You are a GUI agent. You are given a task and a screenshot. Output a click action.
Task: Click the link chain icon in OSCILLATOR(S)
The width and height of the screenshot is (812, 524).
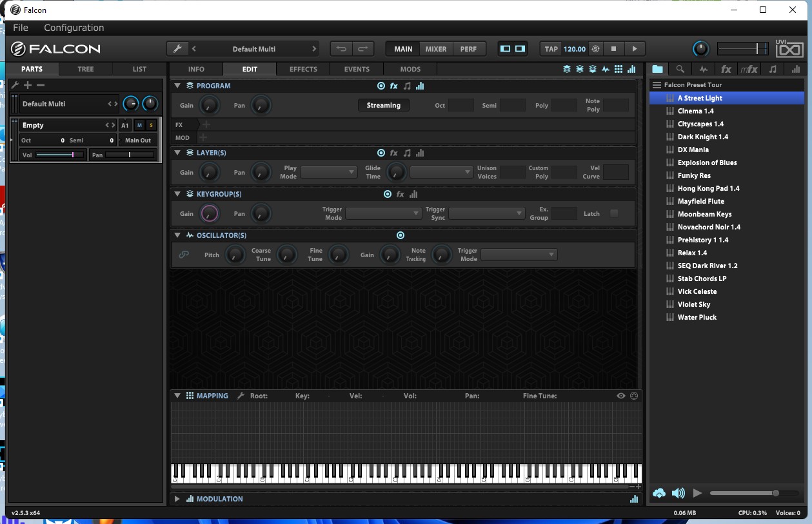tap(184, 255)
